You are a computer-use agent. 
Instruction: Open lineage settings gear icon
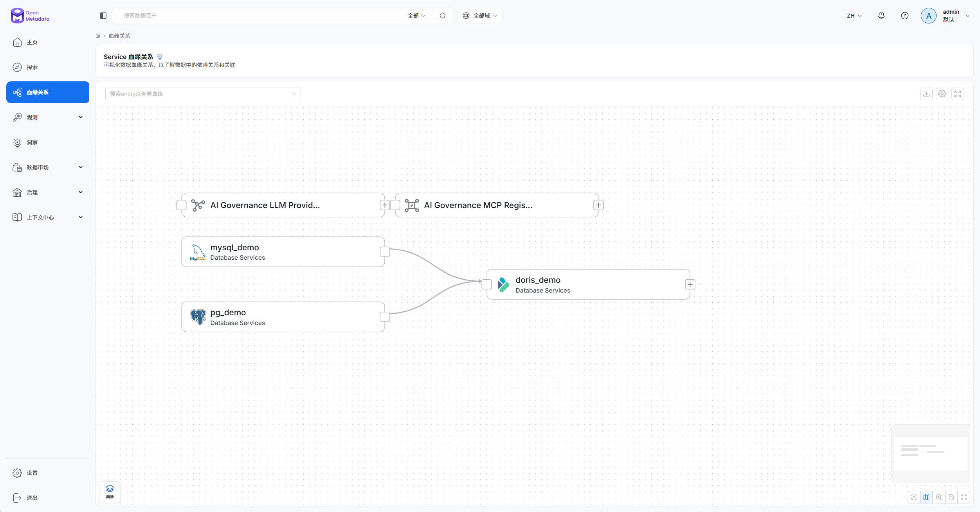click(x=942, y=94)
